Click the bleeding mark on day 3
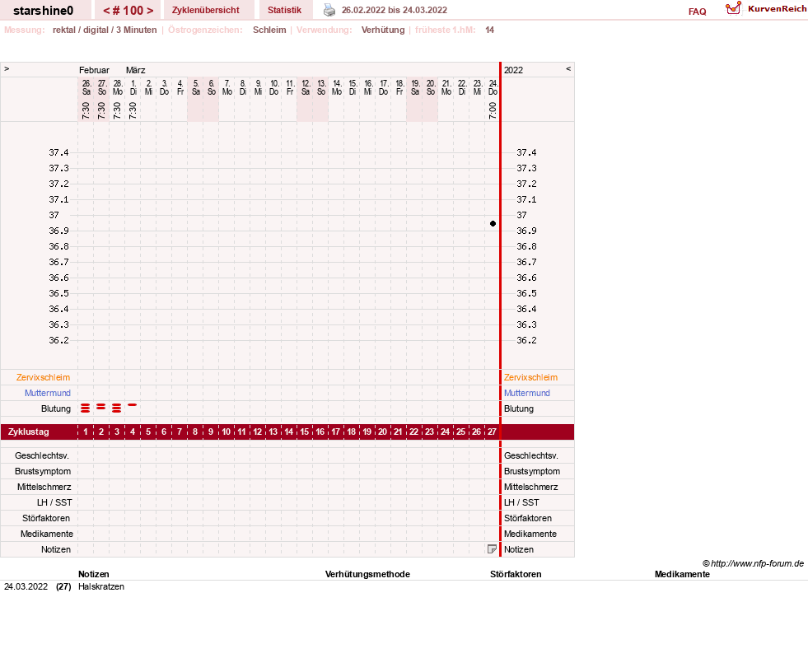 click(116, 408)
